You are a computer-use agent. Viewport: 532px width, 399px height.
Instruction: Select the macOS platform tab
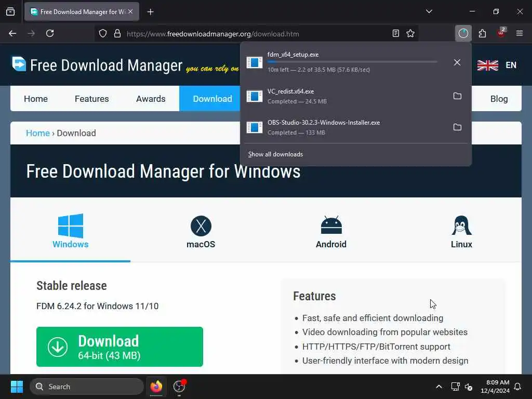[x=201, y=231]
